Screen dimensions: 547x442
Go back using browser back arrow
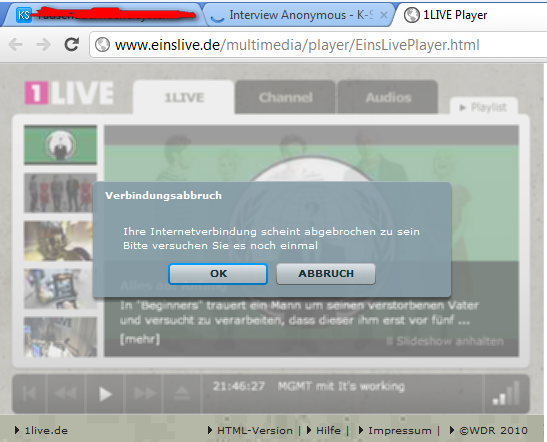tap(16, 45)
